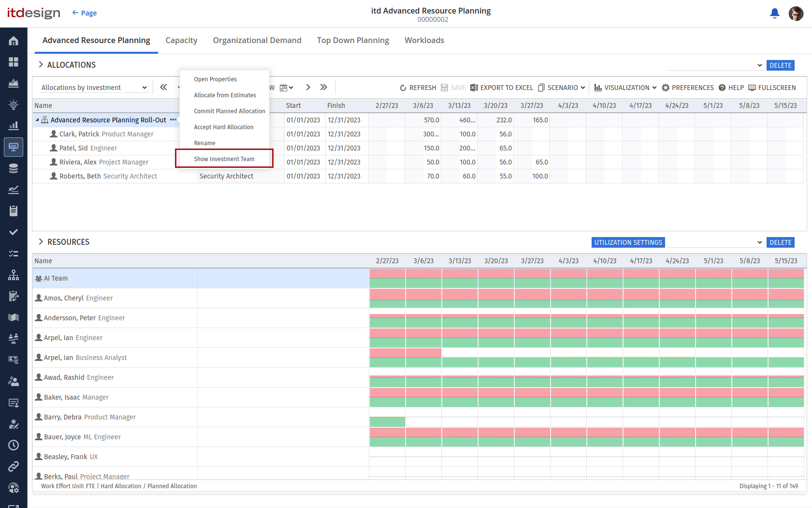The image size is (812, 508).
Task: Choose Show Investment Team
Action: click(224, 159)
